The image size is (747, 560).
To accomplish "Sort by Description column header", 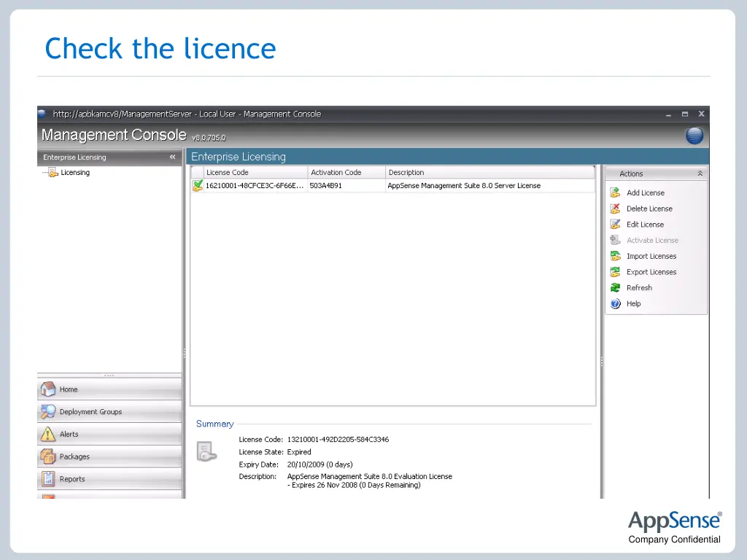I will point(490,172).
